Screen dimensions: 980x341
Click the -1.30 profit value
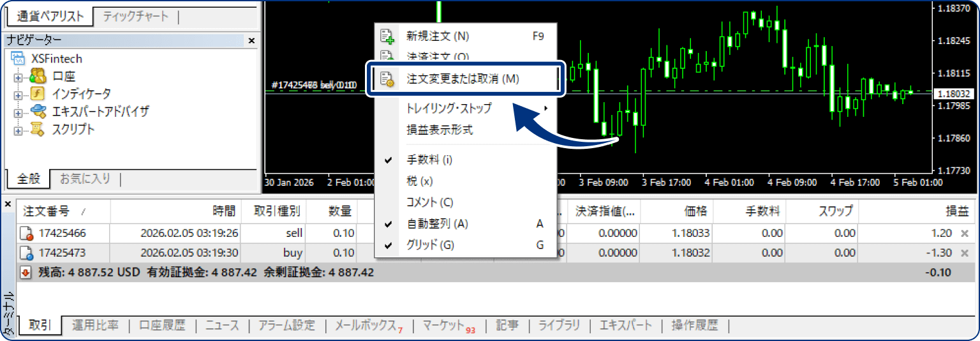point(940,253)
